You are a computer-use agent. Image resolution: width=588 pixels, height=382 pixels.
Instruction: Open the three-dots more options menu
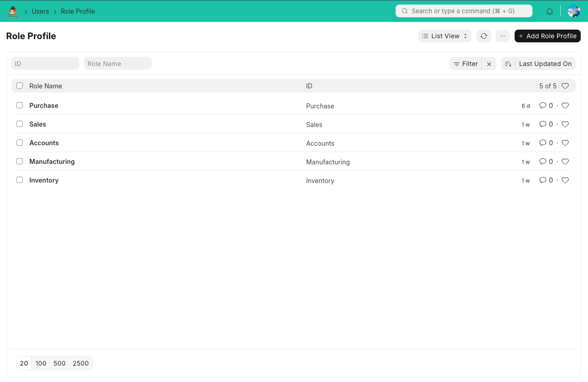coord(502,36)
